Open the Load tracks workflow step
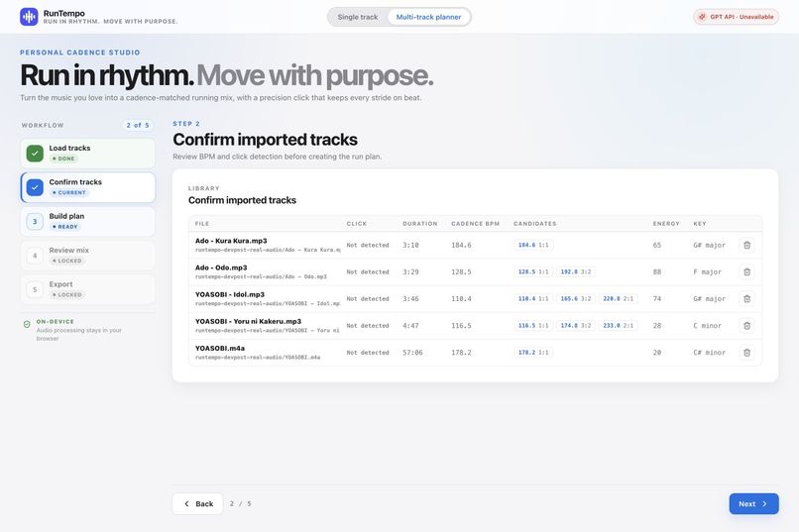Screen dimensions: 799x532 pos(87,154)
